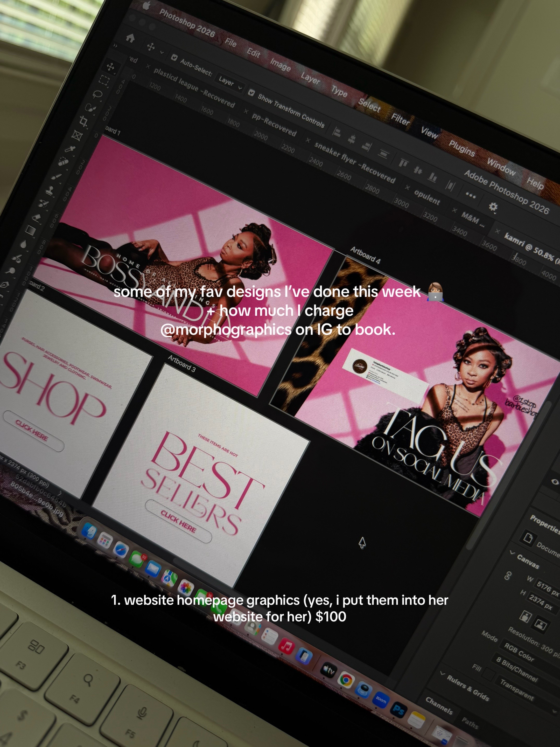Select the Artboard 4 label
Viewport: 560px width, 747px height.
tap(365, 255)
